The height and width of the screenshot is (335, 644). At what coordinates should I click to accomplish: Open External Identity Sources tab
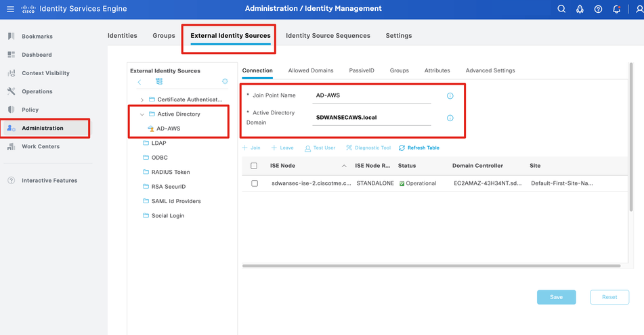coord(230,36)
